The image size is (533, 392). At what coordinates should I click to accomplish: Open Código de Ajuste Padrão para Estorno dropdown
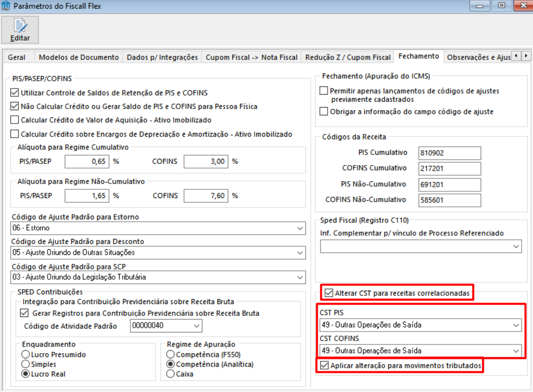coord(158,228)
